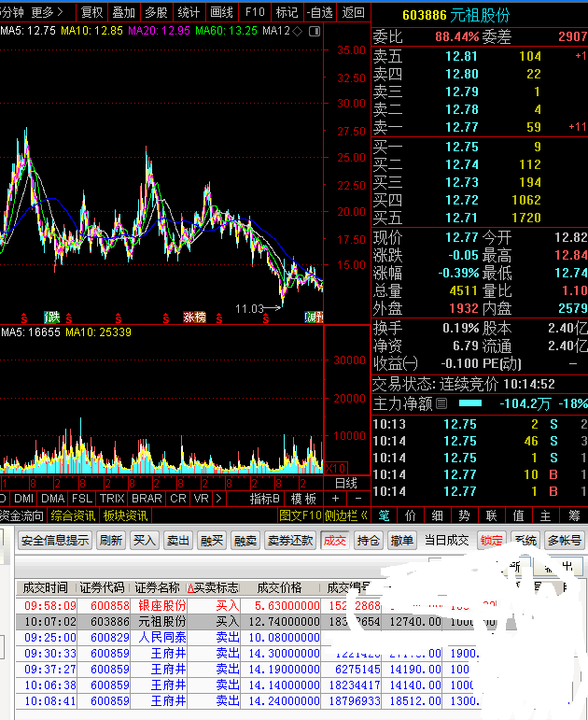Viewport: 588px width, 720px height.
Task: Switch to the DMI indicator tab
Action: [23, 499]
